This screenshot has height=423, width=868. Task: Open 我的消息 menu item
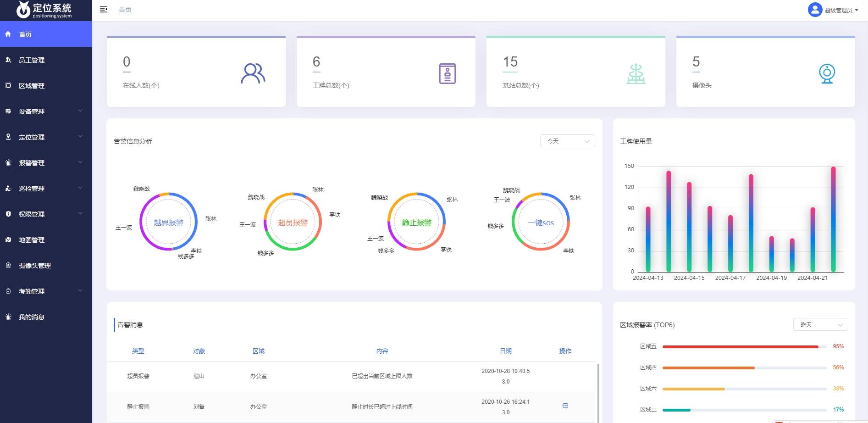[x=46, y=317]
